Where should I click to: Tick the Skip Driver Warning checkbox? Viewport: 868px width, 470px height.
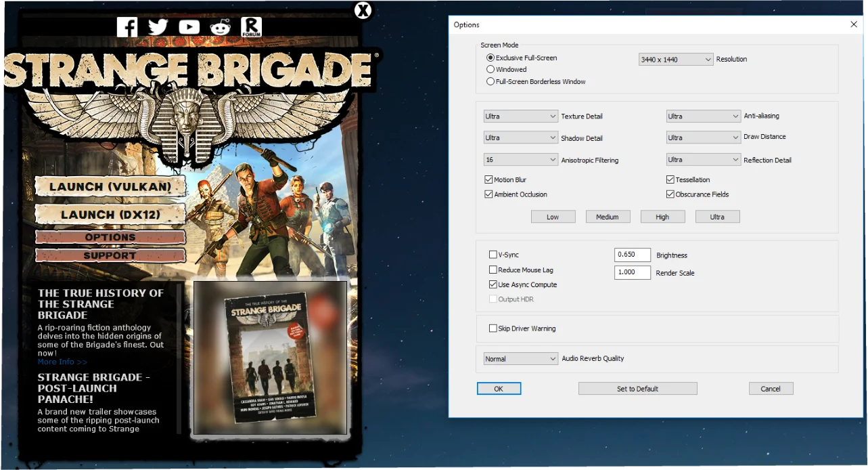click(493, 328)
